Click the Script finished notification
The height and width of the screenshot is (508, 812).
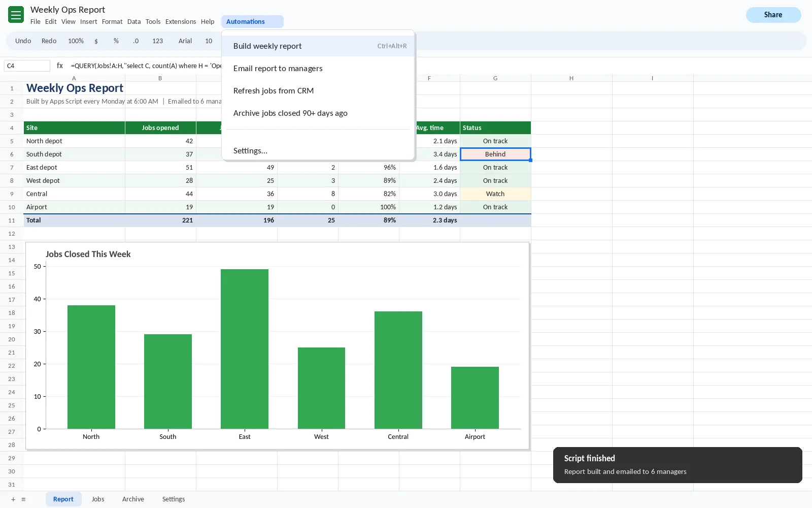pyautogui.click(x=678, y=465)
